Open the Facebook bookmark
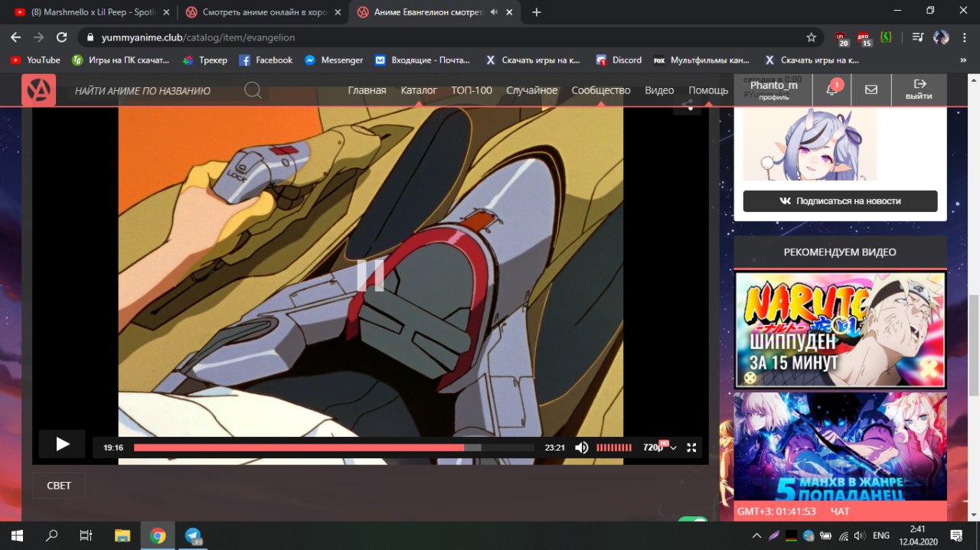The height and width of the screenshot is (550, 980). (x=266, y=60)
